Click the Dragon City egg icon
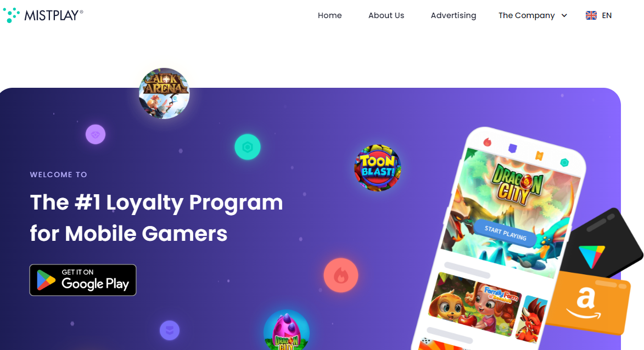This screenshot has height=350, width=644. [286, 330]
